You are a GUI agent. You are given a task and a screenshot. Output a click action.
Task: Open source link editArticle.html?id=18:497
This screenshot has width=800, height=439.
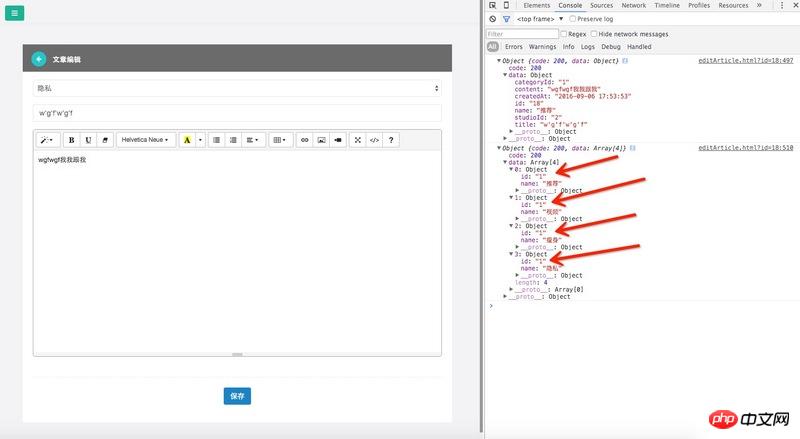745,60
